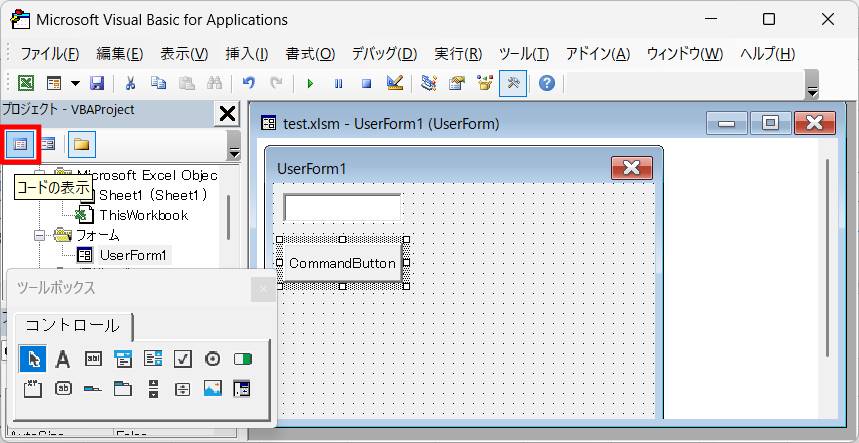Toggle the Toolbox hammer-and-wrench toolbar icon
Image resolution: width=859 pixels, height=443 pixels.
pos(513,83)
